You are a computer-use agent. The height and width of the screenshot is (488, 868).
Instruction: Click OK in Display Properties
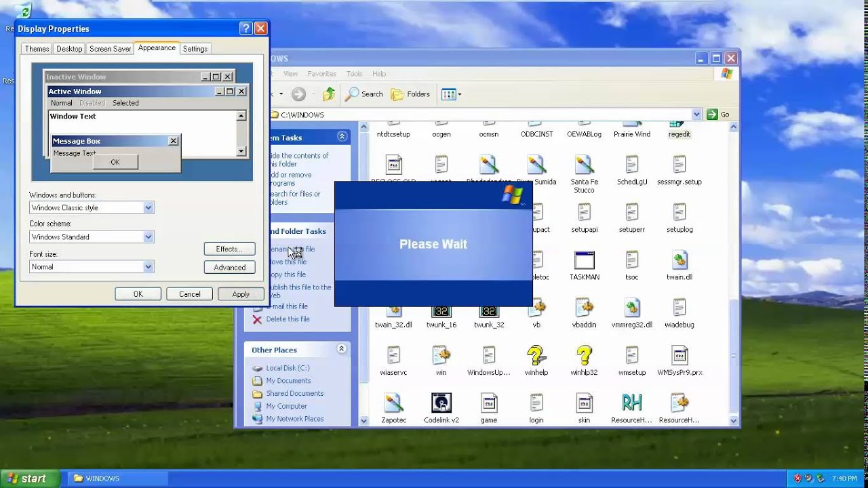pos(138,294)
